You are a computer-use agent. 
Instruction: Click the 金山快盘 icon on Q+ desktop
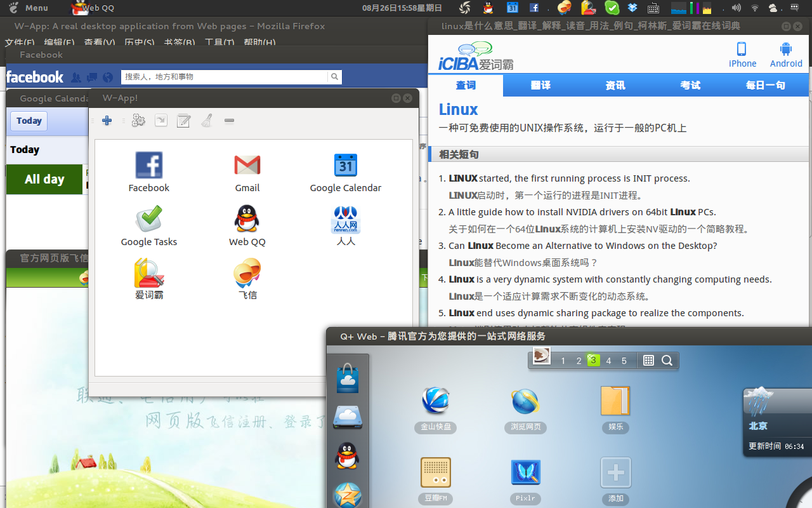pyautogui.click(x=436, y=401)
